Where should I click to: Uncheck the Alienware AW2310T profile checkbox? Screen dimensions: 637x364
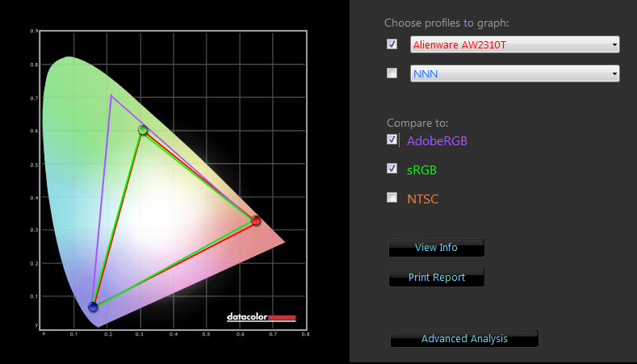(392, 44)
